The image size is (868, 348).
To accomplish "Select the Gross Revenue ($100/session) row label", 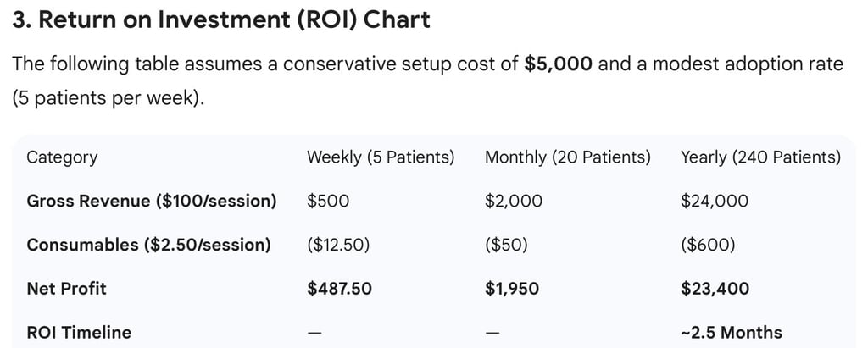I will [x=152, y=202].
